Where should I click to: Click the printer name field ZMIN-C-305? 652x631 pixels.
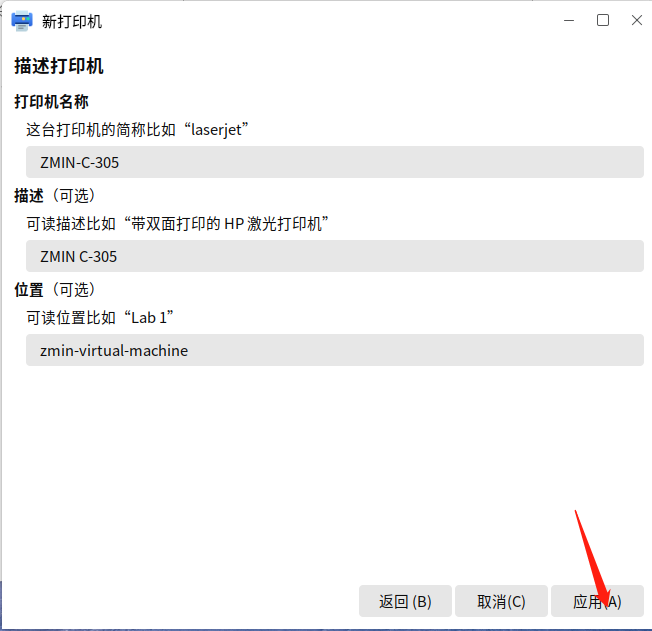click(x=335, y=162)
